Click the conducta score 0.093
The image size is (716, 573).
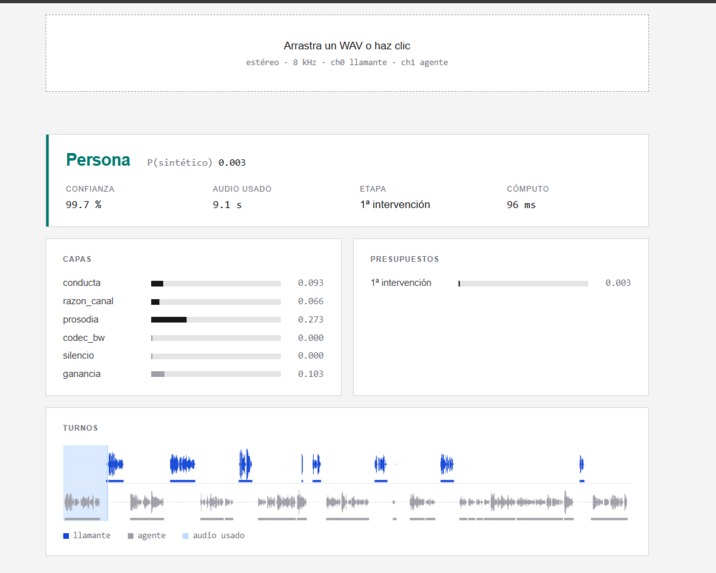(x=311, y=283)
